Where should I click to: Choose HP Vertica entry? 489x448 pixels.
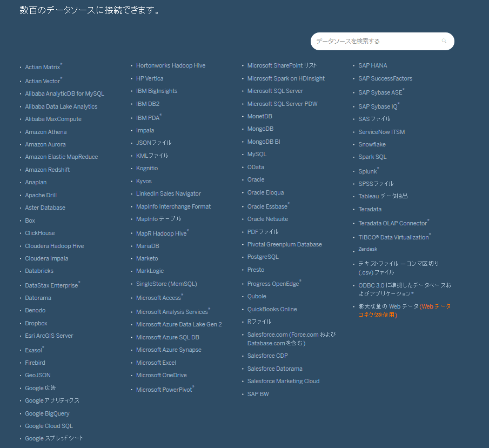150,78
